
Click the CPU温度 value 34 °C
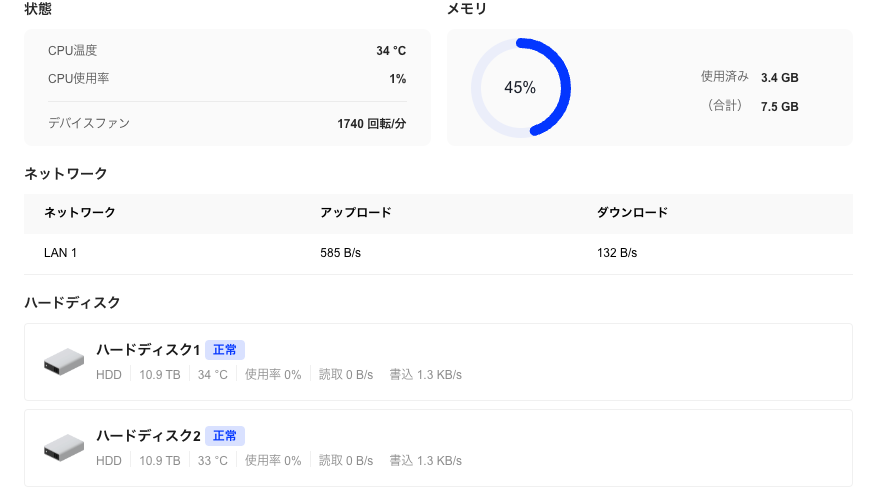pos(391,51)
